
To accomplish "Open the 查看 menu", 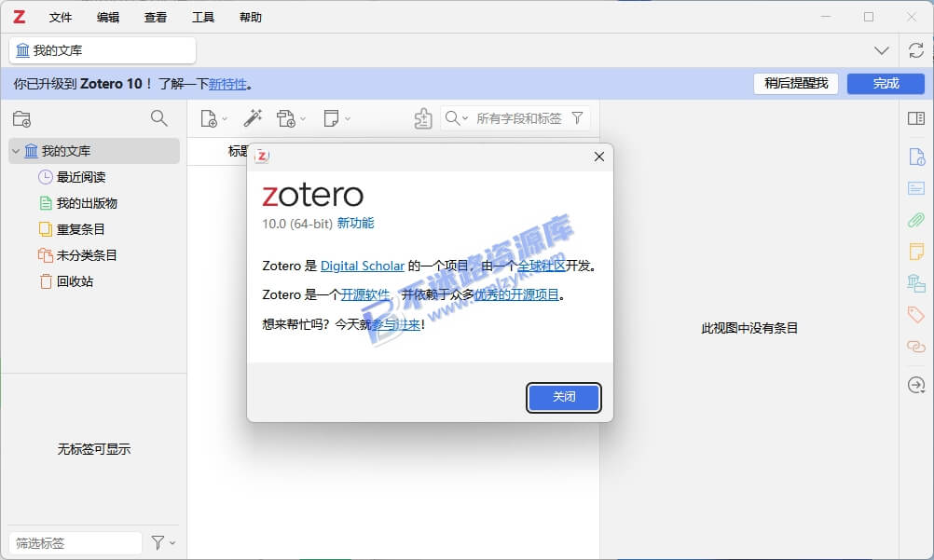I will click(156, 18).
